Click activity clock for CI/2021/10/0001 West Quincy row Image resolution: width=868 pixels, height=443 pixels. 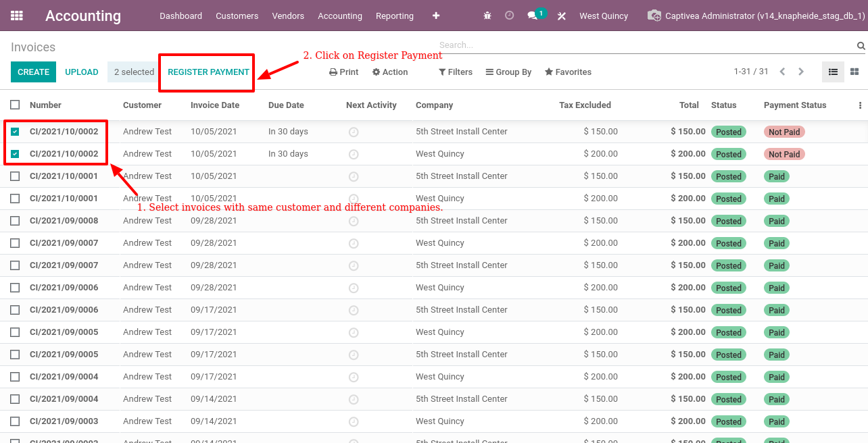[x=354, y=199]
